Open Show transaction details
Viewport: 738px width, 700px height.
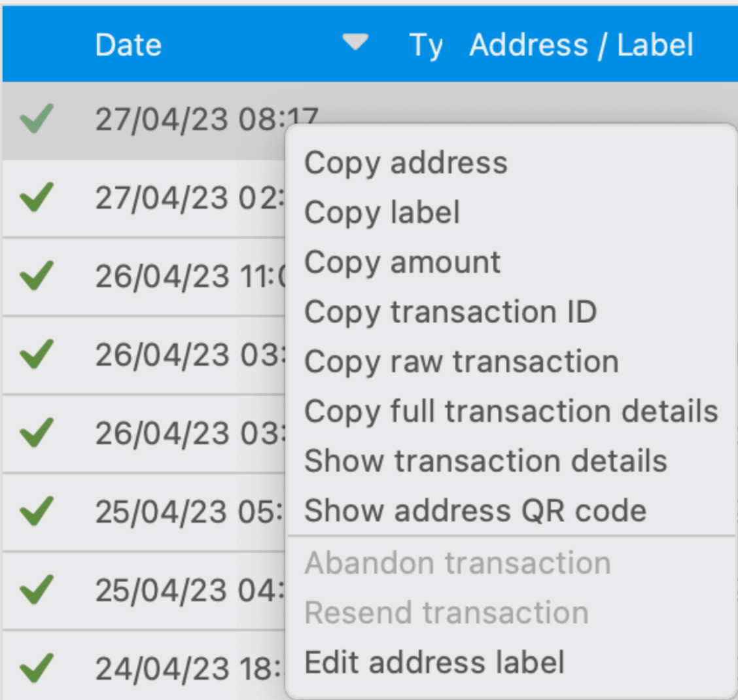point(485,461)
